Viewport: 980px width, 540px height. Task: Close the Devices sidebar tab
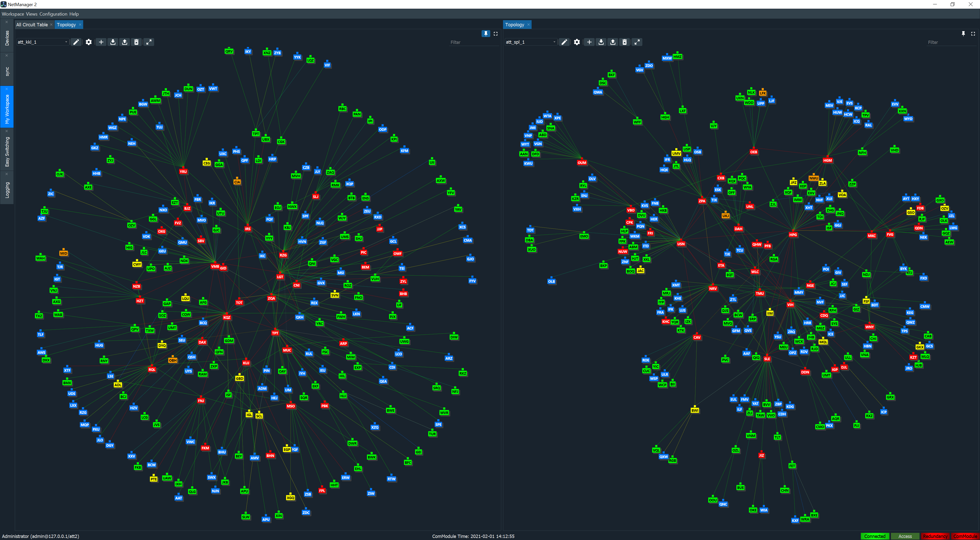[x=6, y=22]
